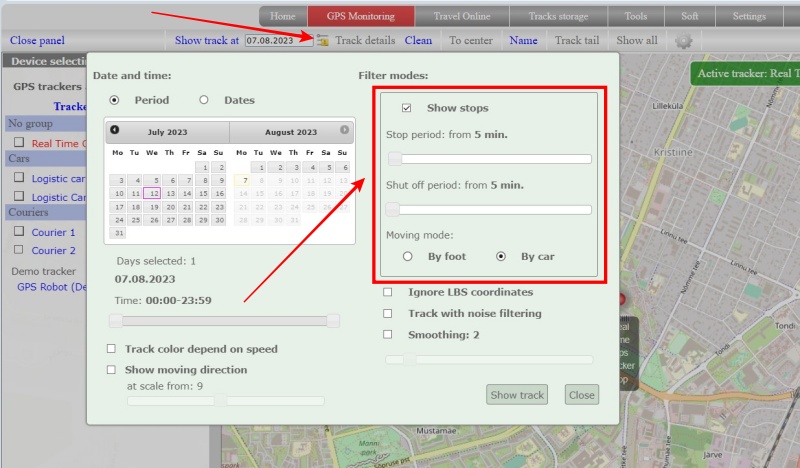This screenshot has width=800, height=468.
Task: Click the gear settings icon in the toolbar
Action: click(684, 41)
